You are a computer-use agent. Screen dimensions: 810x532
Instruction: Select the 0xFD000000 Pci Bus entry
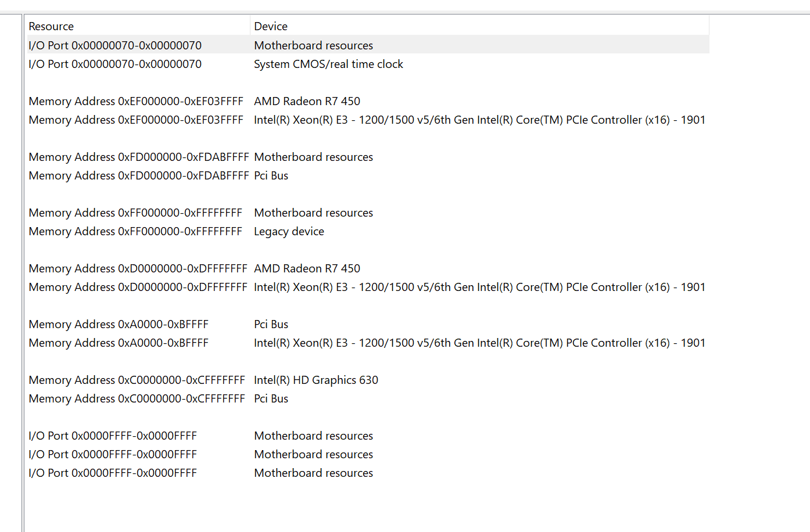tap(138, 175)
